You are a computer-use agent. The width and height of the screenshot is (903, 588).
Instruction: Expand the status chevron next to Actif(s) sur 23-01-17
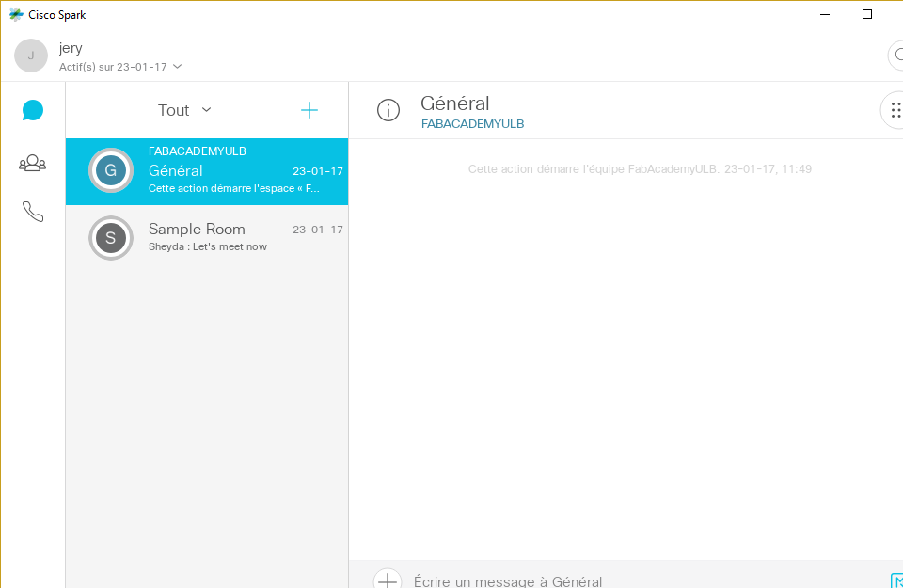(178, 67)
